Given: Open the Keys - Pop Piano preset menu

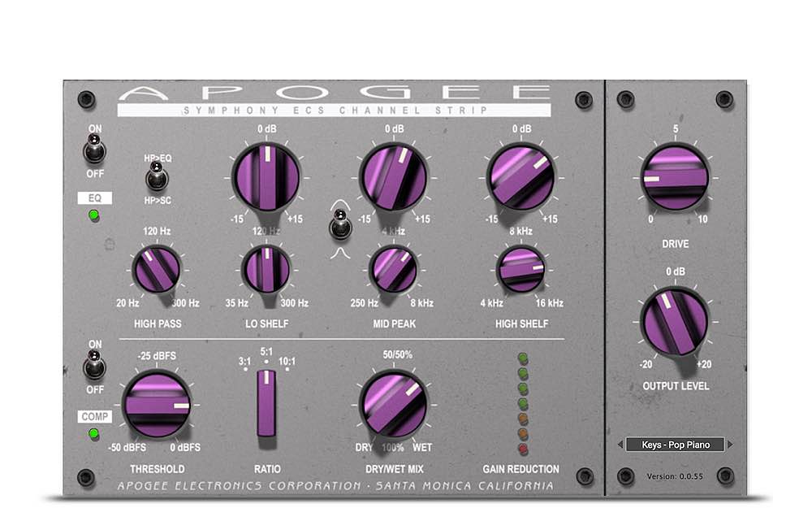Looking at the screenshot, I should tap(676, 445).
